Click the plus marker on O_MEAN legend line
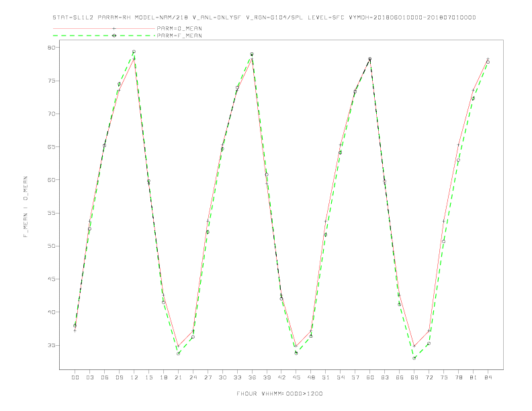This screenshot has width=532, height=411. 114,28
